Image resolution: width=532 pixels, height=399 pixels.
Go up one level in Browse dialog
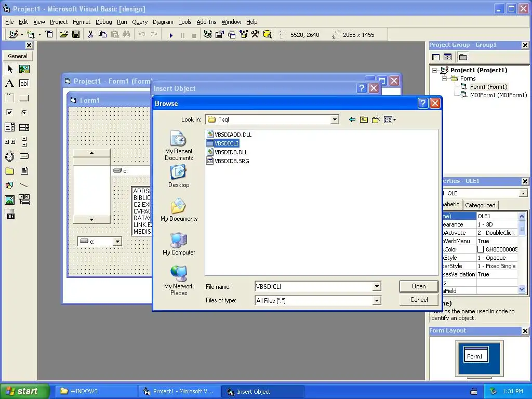tap(364, 119)
